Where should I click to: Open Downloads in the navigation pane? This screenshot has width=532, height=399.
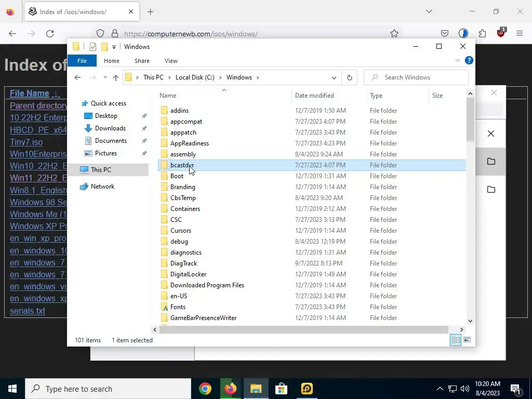pos(110,128)
